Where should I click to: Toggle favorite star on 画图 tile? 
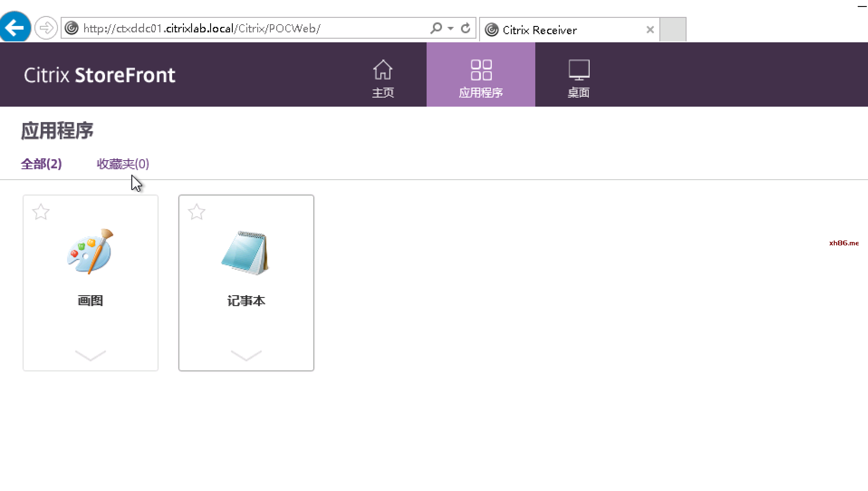41,212
